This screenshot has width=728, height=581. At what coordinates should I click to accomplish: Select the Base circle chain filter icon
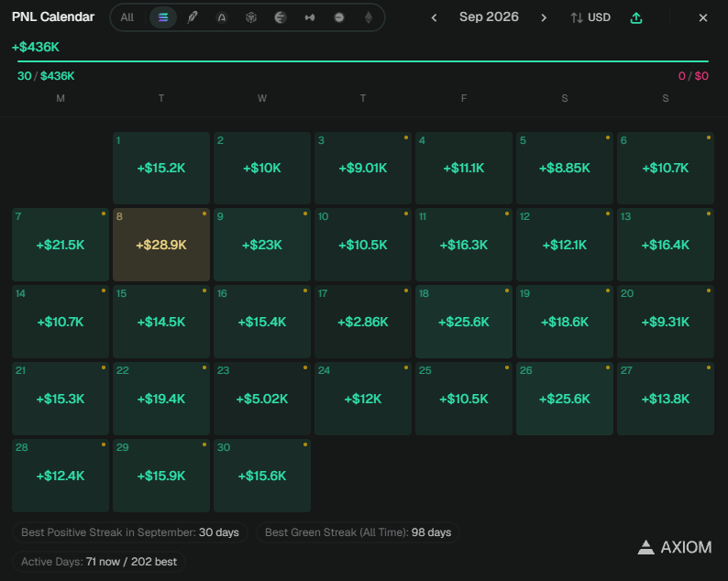pyautogui.click(x=339, y=17)
